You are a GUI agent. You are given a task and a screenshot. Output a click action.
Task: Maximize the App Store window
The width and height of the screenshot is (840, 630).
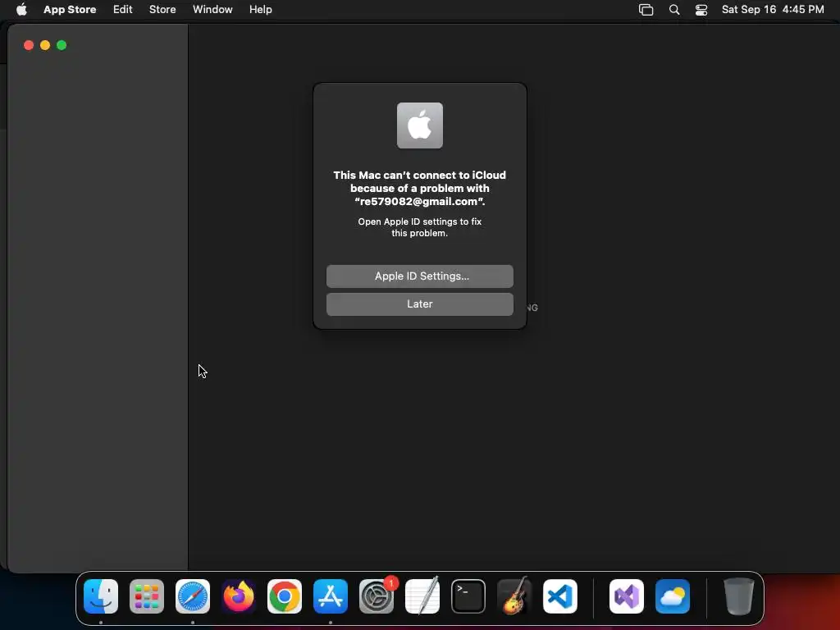tap(62, 46)
